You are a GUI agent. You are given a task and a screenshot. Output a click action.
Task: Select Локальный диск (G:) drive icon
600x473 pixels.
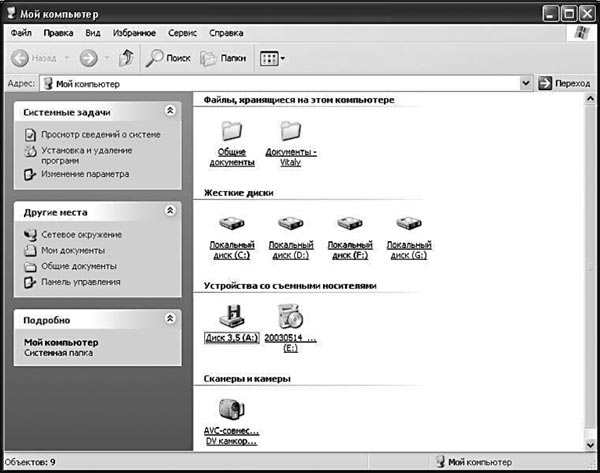(409, 223)
